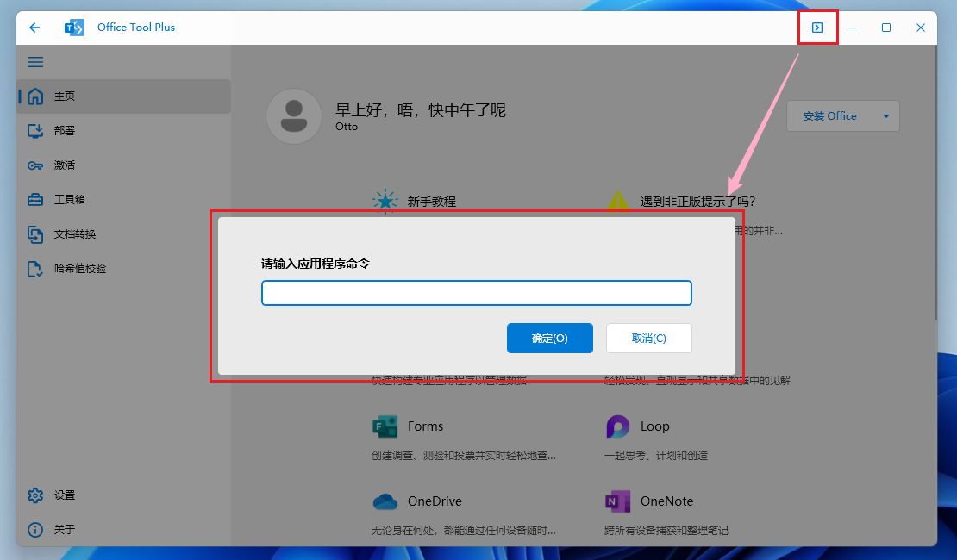Dismiss dialog with 取消(C) button
This screenshot has width=957, height=560.
click(x=649, y=338)
